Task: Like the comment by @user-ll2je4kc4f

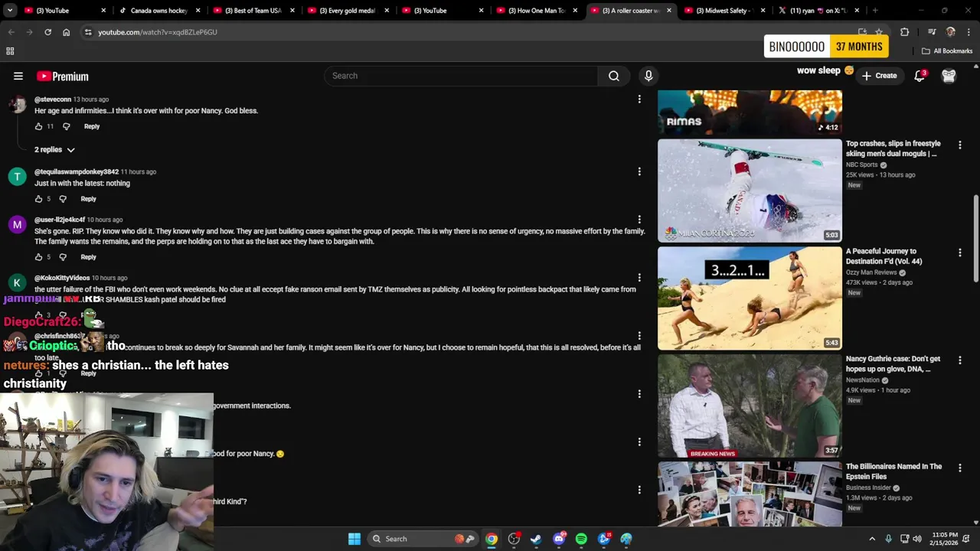Action: [38, 257]
